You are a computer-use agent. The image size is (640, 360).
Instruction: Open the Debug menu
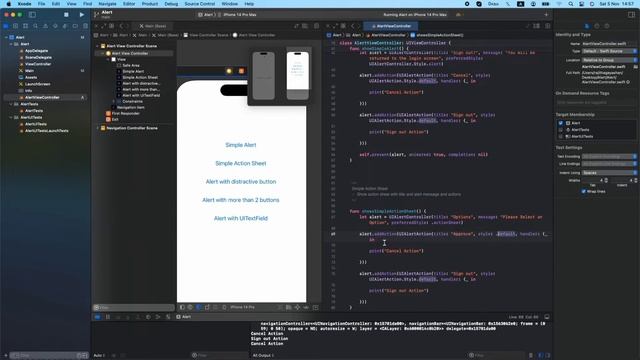(x=171, y=4)
